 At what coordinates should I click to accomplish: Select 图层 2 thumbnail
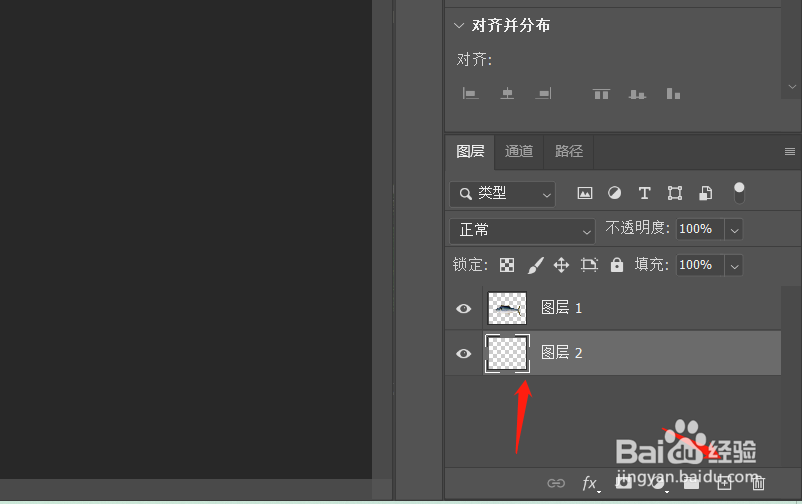tap(507, 354)
